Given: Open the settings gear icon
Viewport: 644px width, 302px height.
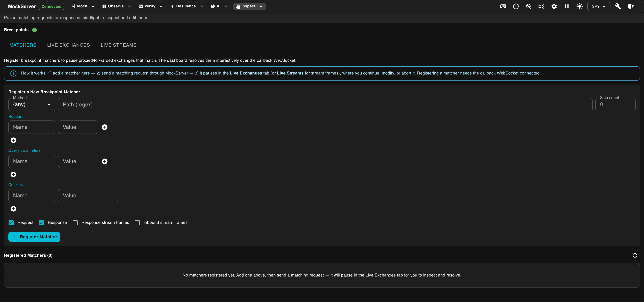Looking at the screenshot, I should tap(554, 7).
